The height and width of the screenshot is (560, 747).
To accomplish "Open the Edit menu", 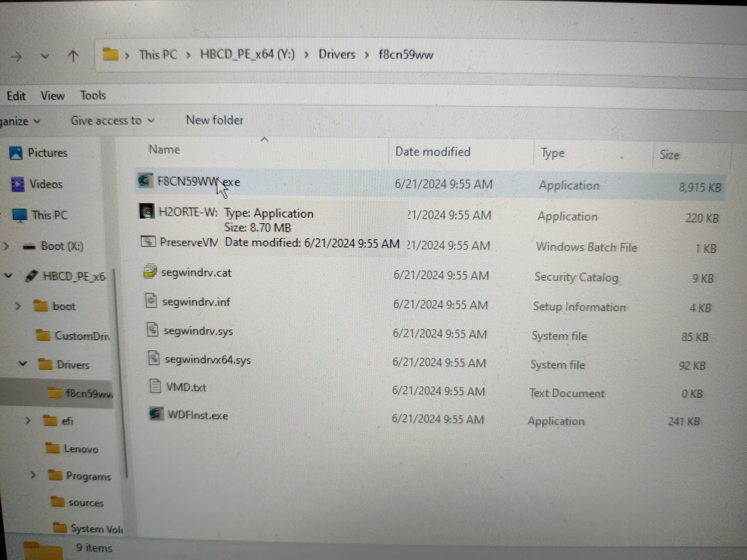I will coord(16,96).
